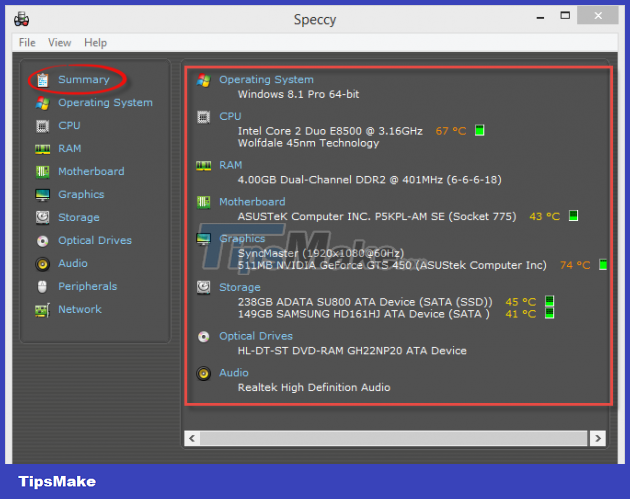Show the RAM section from sidebar

click(70, 149)
